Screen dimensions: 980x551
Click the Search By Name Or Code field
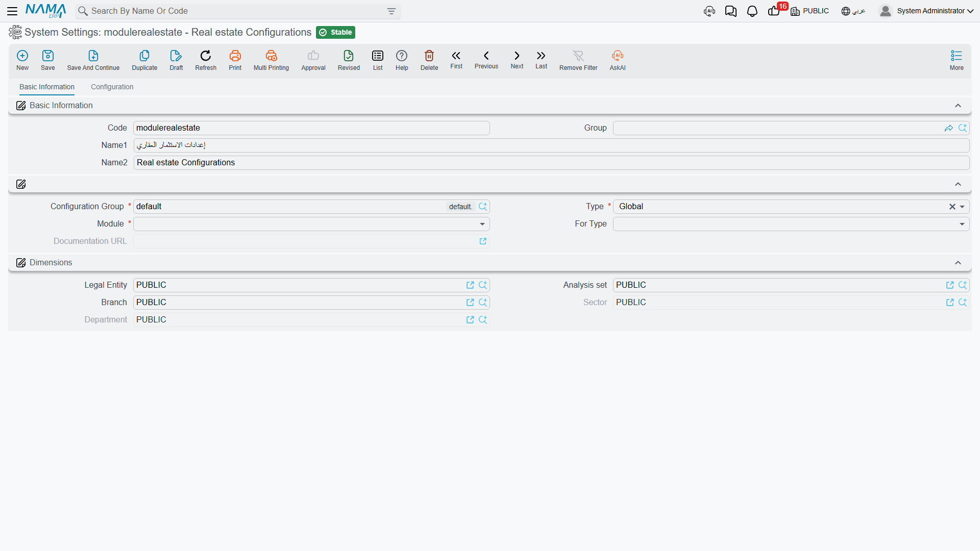[x=238, y=11]
